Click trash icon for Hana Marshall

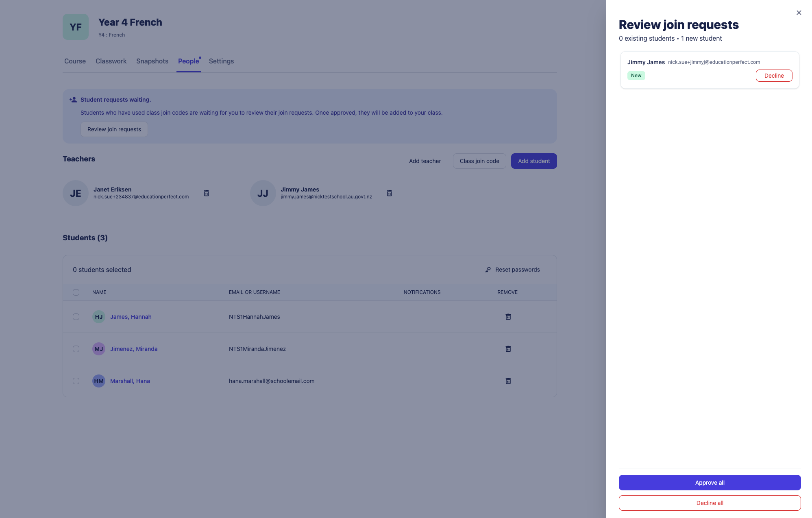(x=508, y=381)
